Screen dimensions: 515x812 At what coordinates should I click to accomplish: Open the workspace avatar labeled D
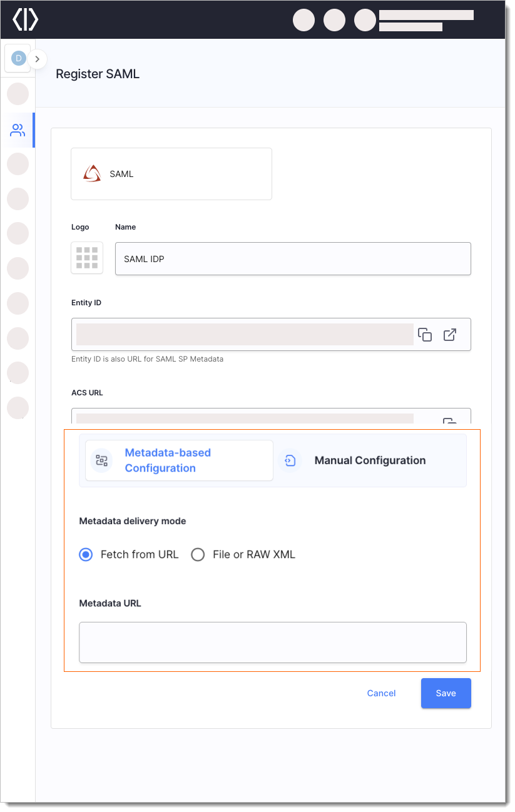(18, 58)
